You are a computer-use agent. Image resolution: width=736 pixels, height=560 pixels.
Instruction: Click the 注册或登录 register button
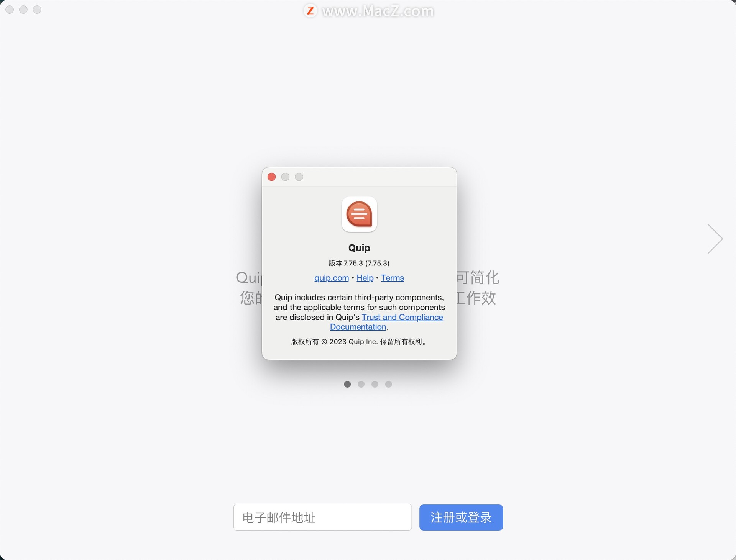click(x=461, y=517)
